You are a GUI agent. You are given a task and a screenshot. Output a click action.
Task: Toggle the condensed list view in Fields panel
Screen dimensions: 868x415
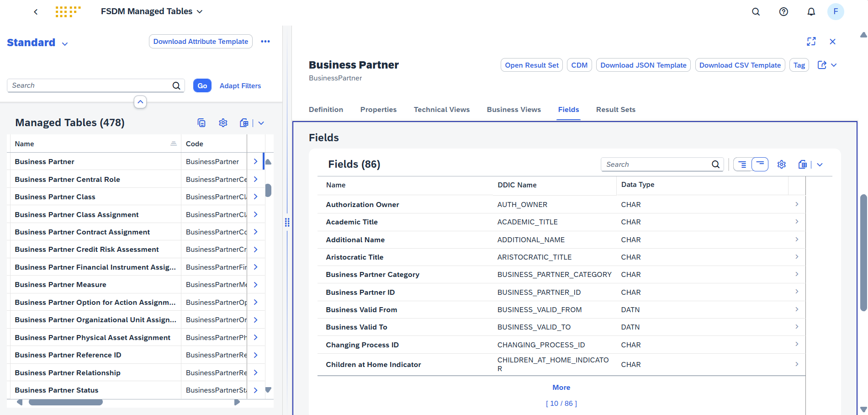point(760,164)
